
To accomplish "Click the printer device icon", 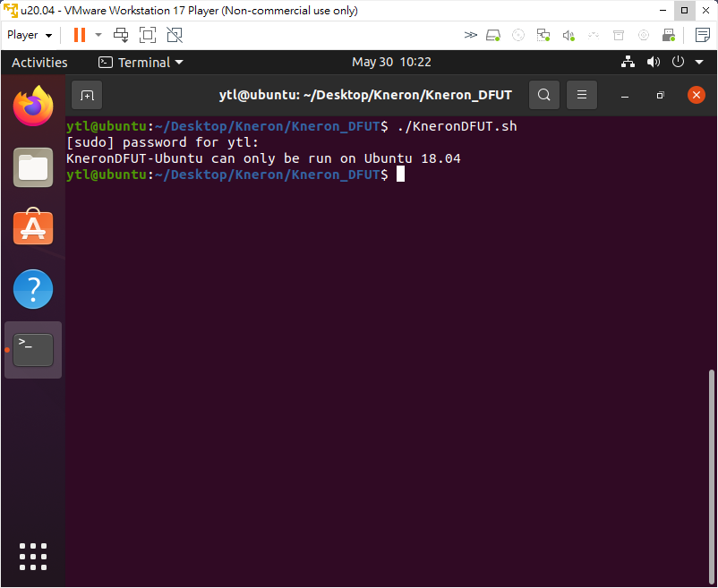I will (x=619, y=35).
